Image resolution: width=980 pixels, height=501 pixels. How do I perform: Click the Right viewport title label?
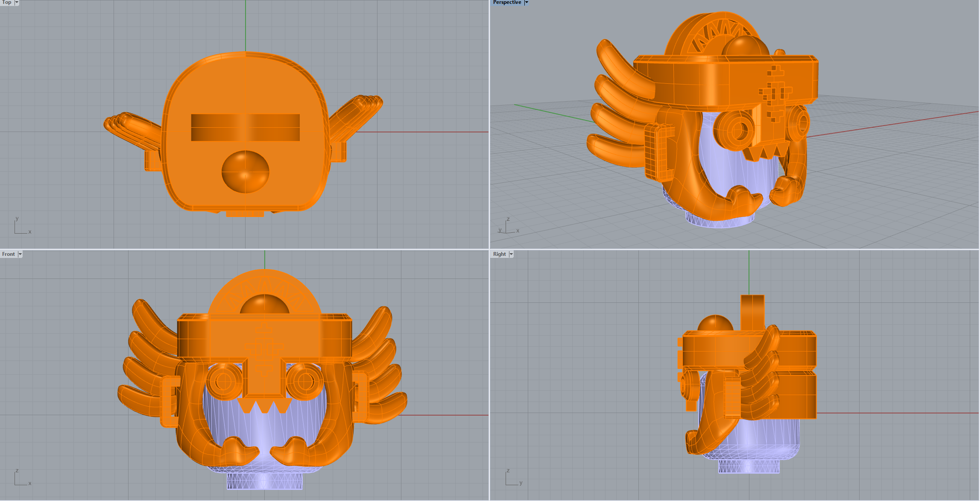click(499, 254)
